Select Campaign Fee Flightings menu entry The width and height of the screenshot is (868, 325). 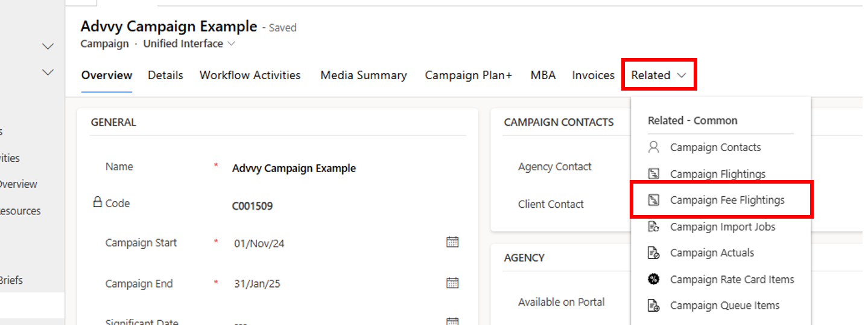(x=727, y=200)
